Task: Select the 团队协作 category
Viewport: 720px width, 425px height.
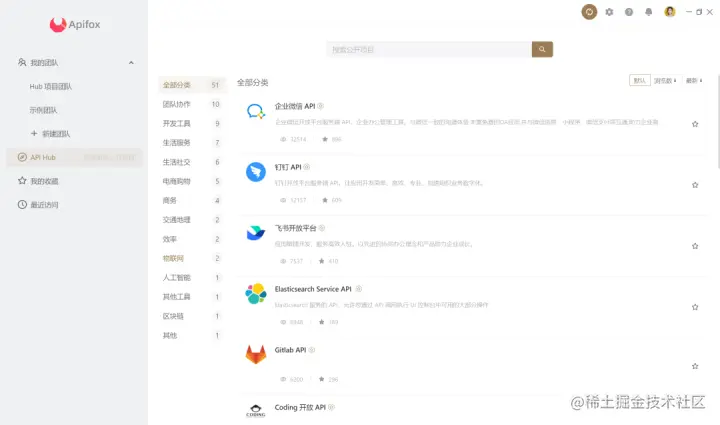Action: click(192, 104)
